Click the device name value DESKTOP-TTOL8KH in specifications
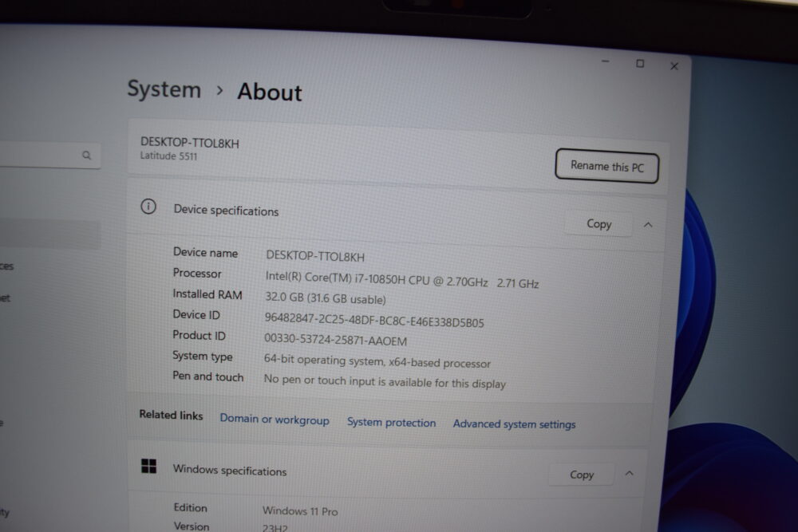Viewport: 798px width, 532px height. (315, 256)
